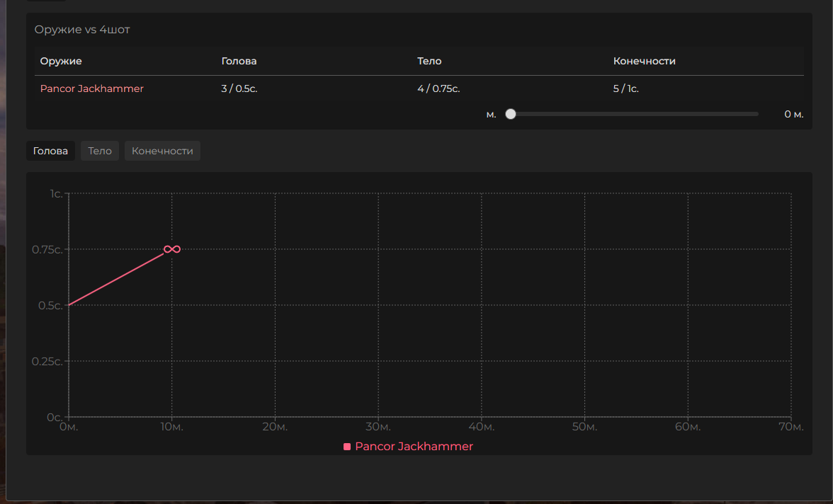Click the Оружие column header
Image resolution: width=833 pixels, height=504 pixels.
pos(61,61)
